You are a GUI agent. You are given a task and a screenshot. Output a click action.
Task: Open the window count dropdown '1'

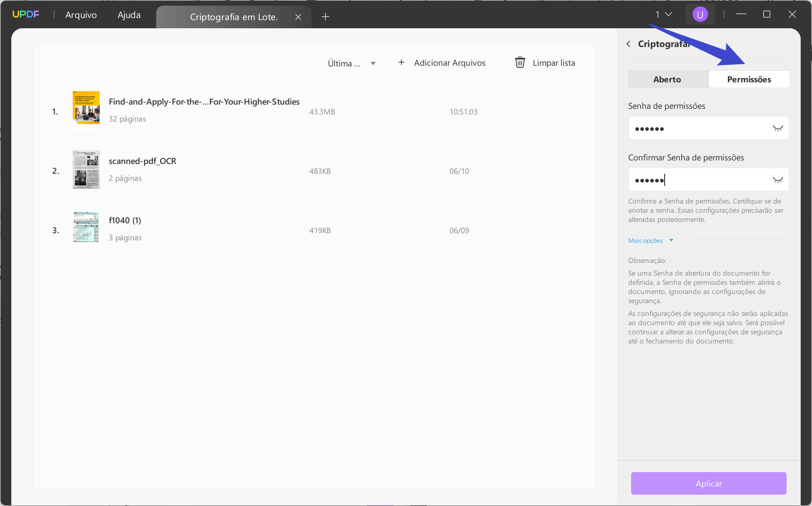[x=663, y=14]
